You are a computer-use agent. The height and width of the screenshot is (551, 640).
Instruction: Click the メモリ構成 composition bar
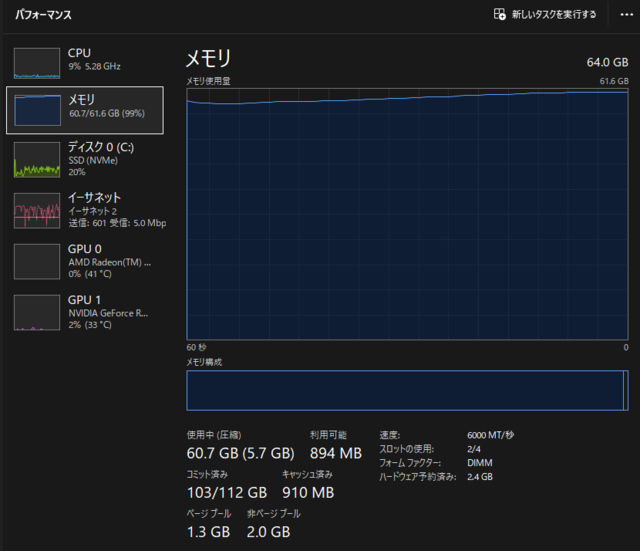[407, 391]
